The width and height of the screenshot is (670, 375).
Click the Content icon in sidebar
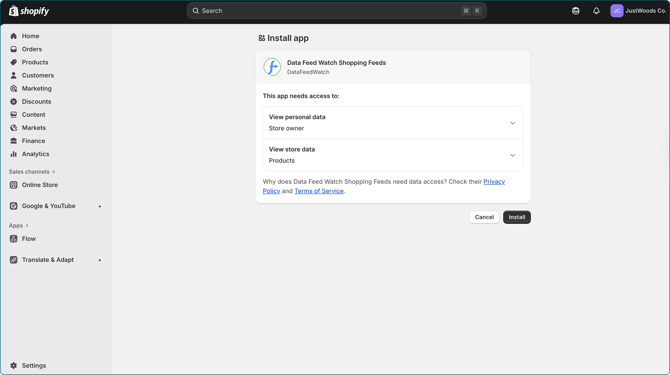[14, 114]
